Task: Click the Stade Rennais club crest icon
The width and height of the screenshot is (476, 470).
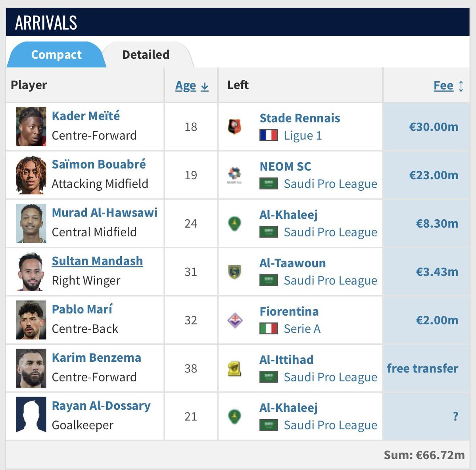Action: pyautogui.click(x=234, y=127)
